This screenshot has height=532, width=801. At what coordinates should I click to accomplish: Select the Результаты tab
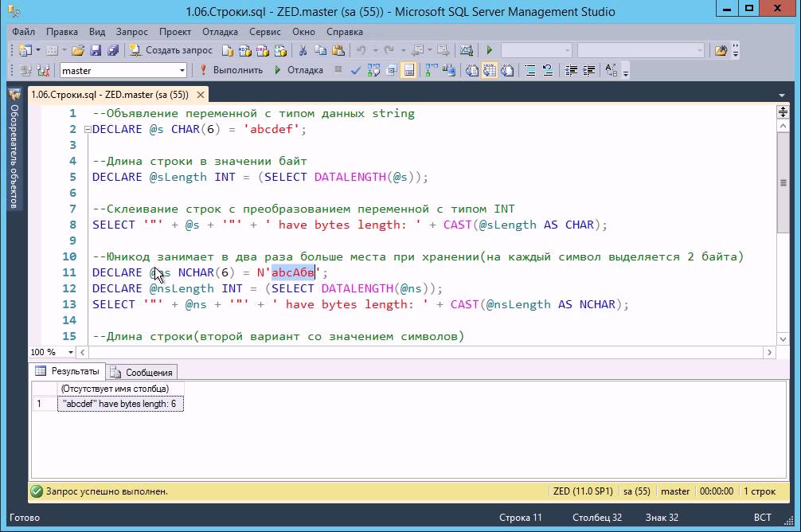pyautogui.click(x=68, y=371)
